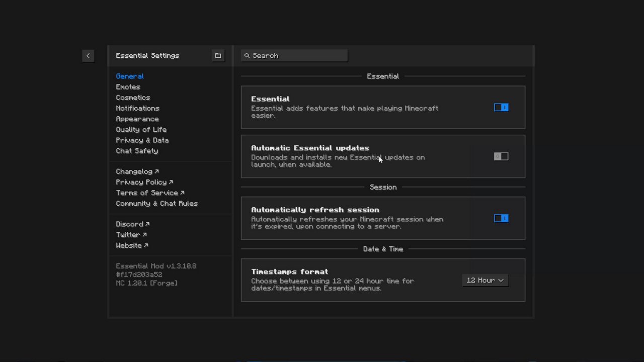Image resolution: width=644 pixels, height=362 pixels.
Task: Open the Discord external link
Action: [x=132, y=224]
